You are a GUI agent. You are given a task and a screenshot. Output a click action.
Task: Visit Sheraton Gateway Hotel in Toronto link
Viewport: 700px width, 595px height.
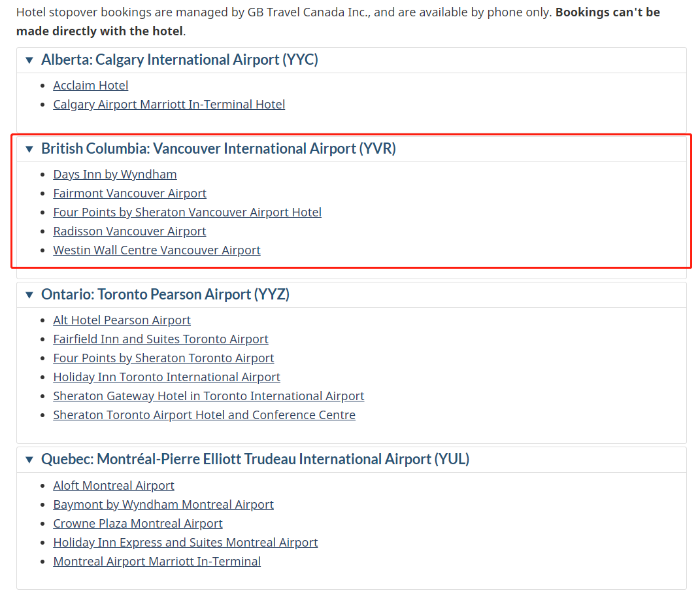[208, 396]
